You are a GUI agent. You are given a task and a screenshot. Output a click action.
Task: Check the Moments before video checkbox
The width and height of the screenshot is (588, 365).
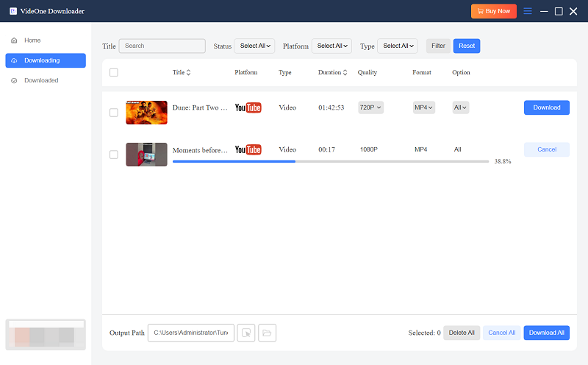click(x=113, y=155)
